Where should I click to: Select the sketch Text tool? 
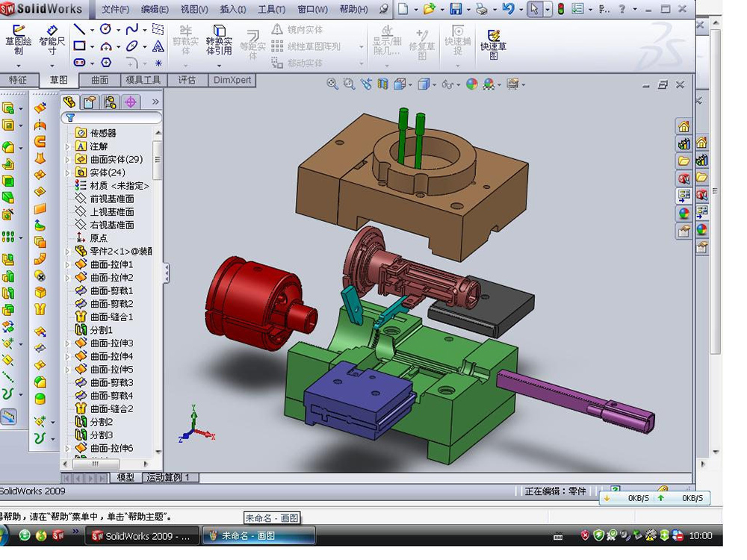[x=158, y=46]
